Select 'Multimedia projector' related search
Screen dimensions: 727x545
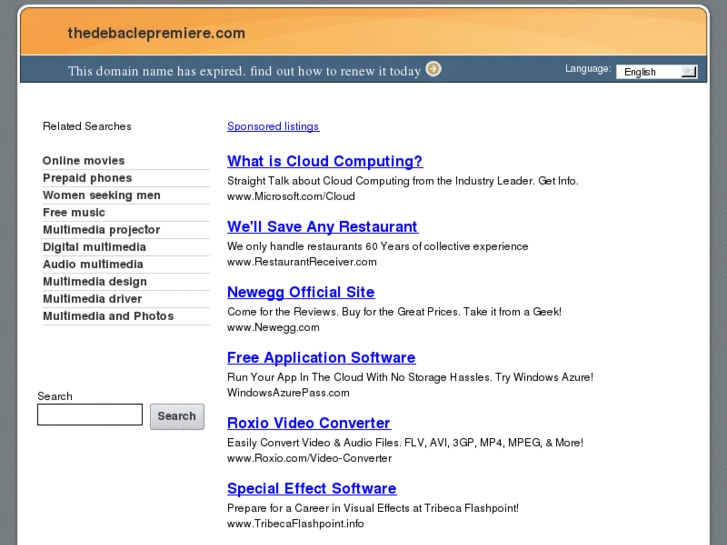tap(101, 230)
